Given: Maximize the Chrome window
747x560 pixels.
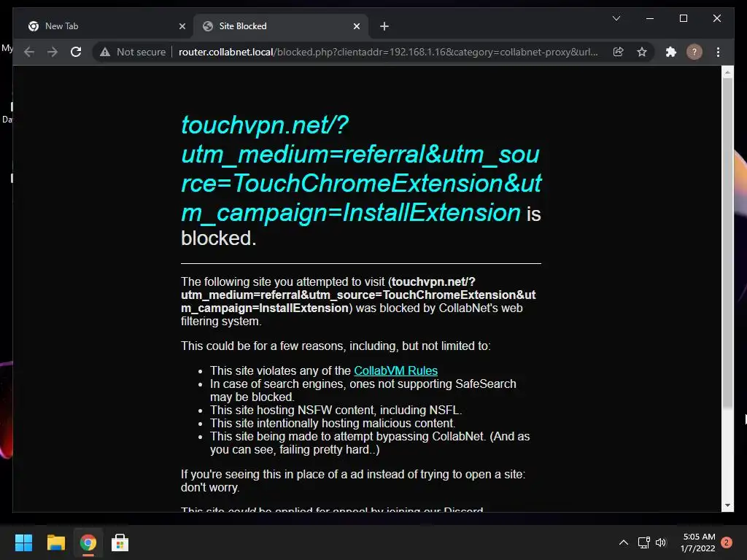Looking at the screenshot, I should 683,18.
